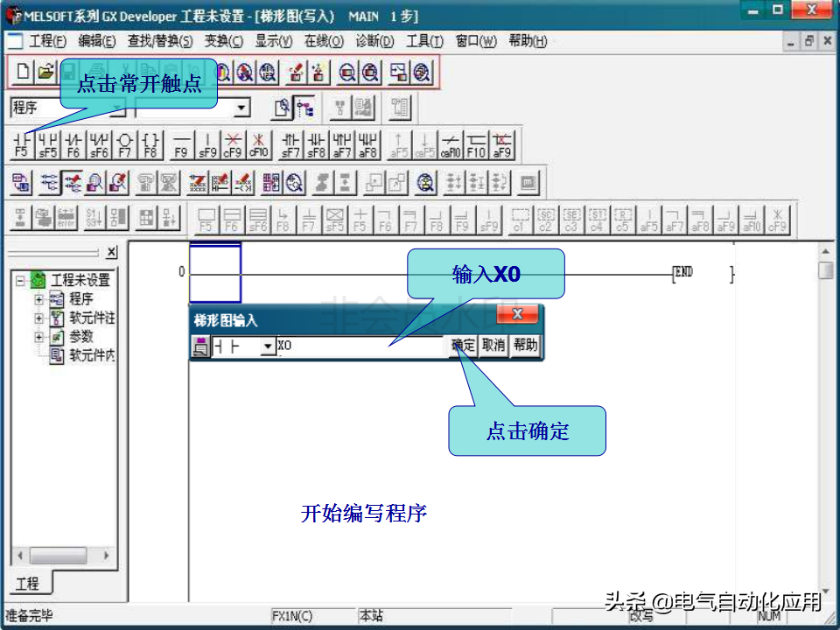Click the find device magnifier icon in top toolbar
The width and height of the screenshot is (840, 630).
click(222, 72)
